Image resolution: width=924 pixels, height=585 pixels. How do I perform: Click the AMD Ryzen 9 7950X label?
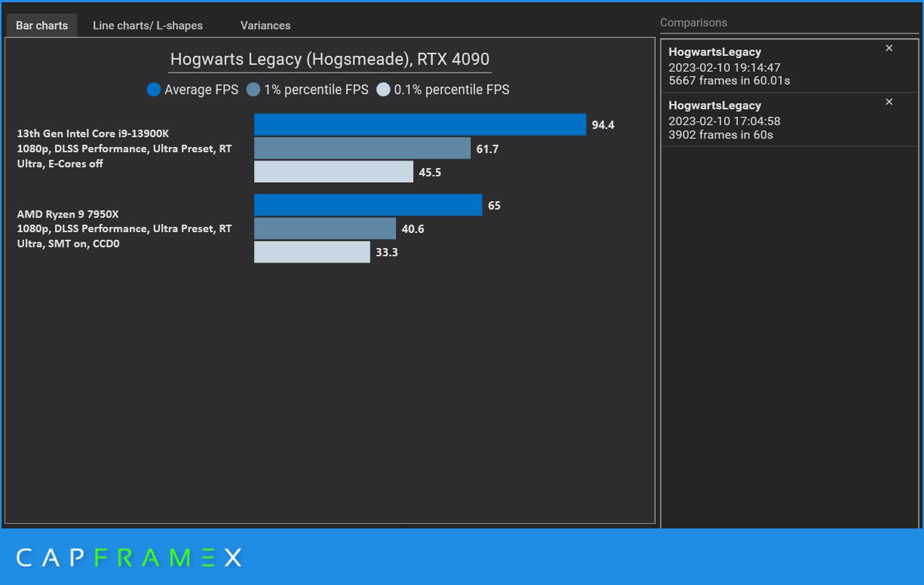[68, 214]
